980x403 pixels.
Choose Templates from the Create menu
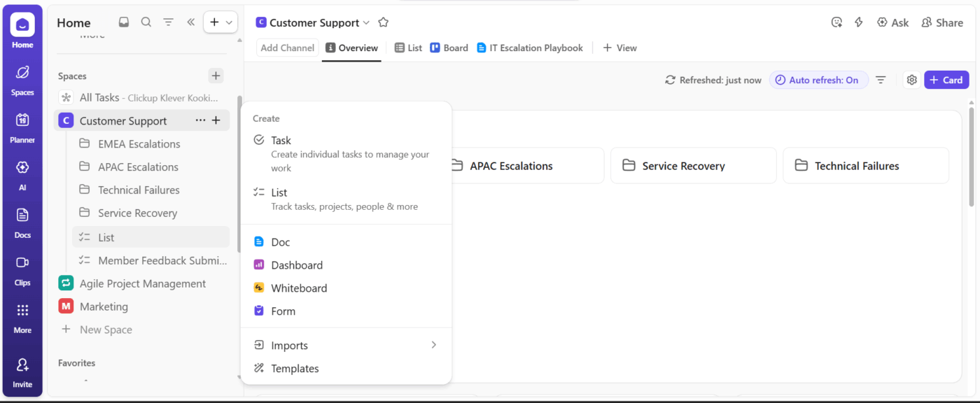coord(293,368)
